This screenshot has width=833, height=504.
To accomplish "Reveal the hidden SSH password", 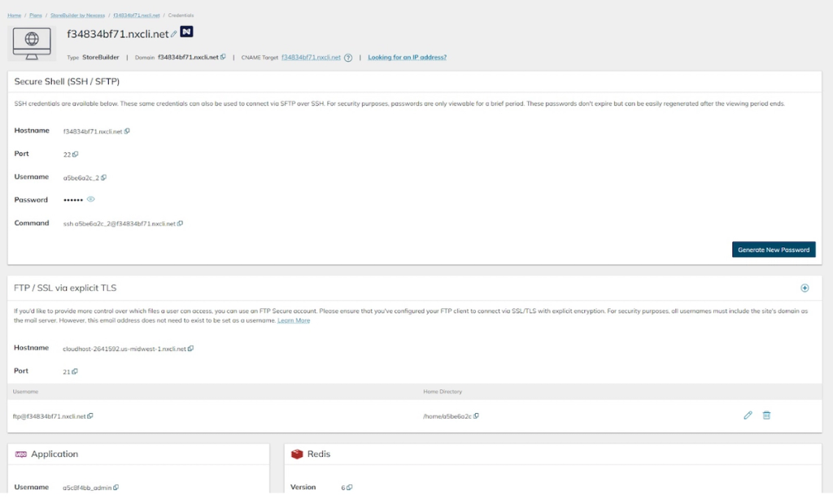I will coord(90,199).
